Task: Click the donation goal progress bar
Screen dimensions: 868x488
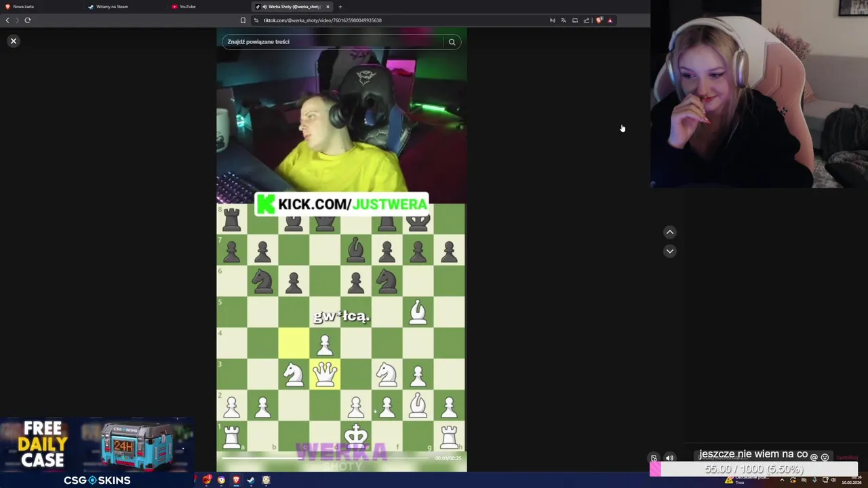Action: click(x=754, y=469)
